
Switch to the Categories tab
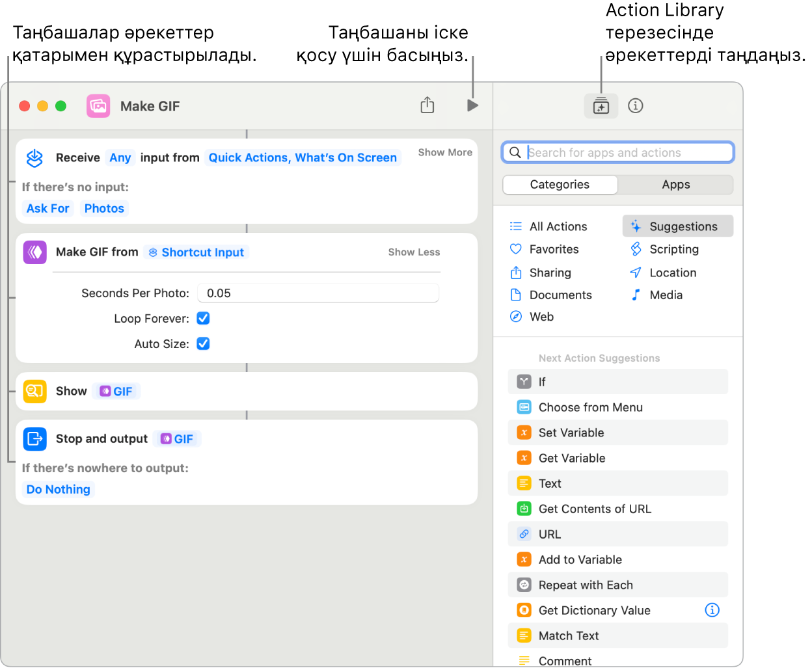pos(560,185)
